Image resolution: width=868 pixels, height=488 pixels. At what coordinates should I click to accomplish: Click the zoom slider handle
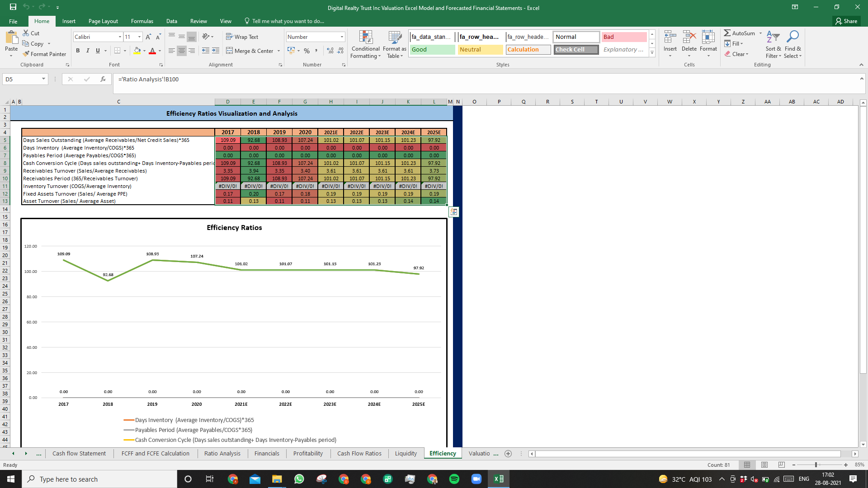pos(816,465)
